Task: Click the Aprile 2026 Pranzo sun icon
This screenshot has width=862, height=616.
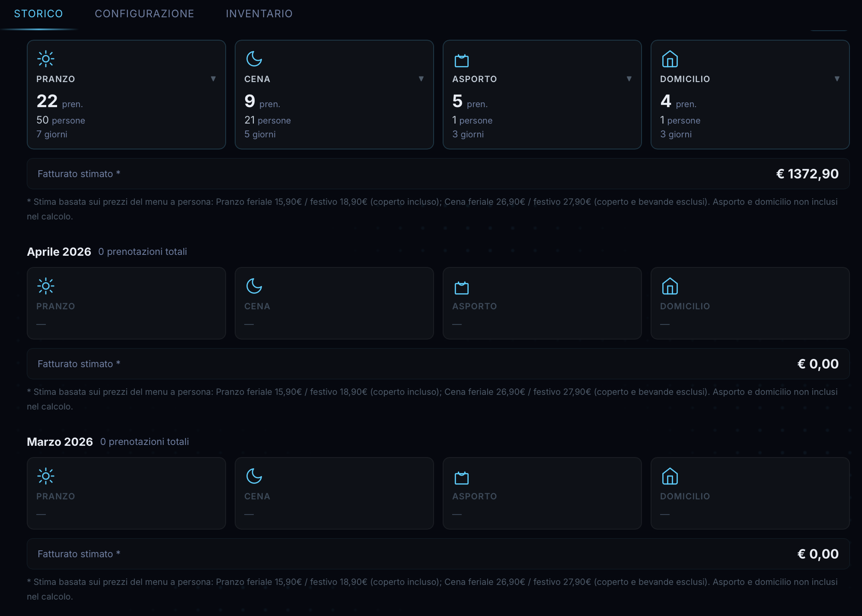Action: (46, 286)
